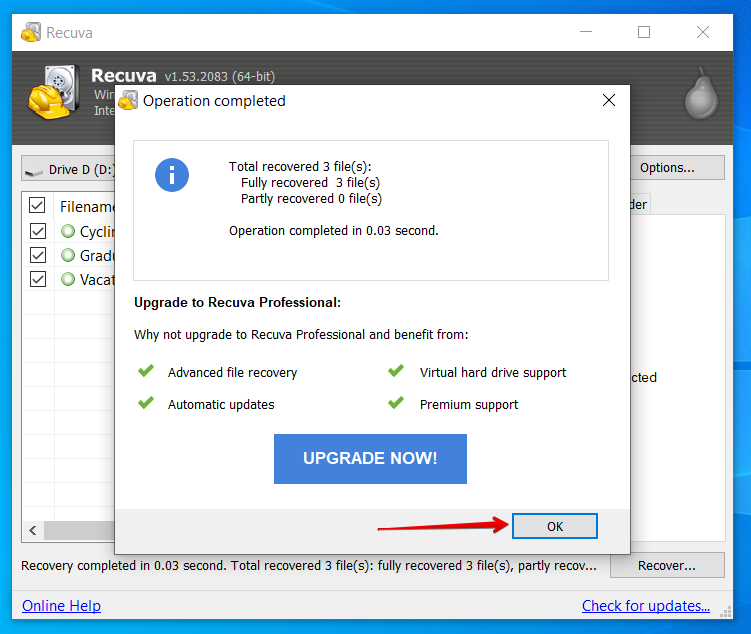Open the Options... button in Recuva window
Image resolution: width=751 pixels, height=634 pixels.
click(677, 168)
